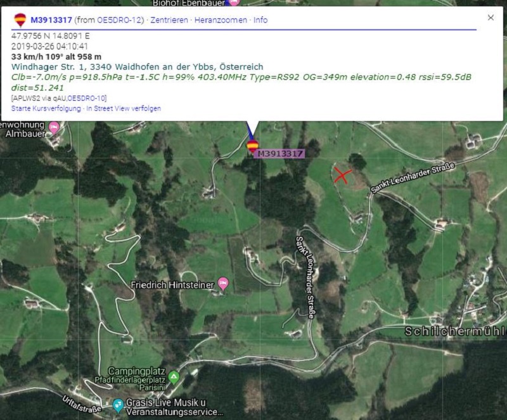Screen dimensions: 507x420
Task: Open the M3913317 station link in popup
Action: point(51,20)
